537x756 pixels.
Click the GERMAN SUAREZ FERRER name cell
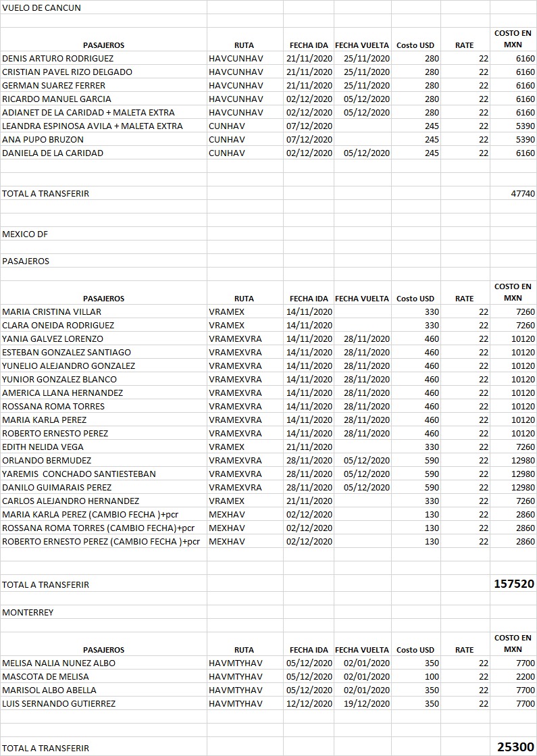pyautogui.click(x=103, y=85)
